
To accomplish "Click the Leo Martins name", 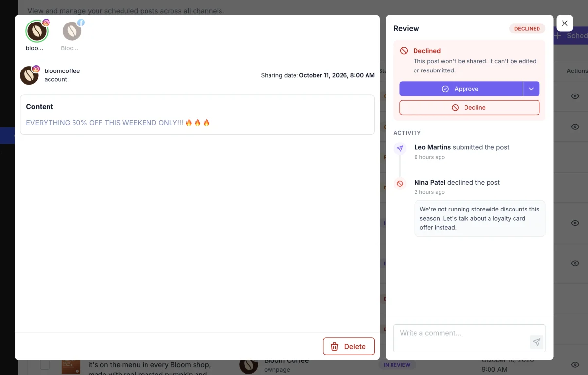I will tap(433, 147).
